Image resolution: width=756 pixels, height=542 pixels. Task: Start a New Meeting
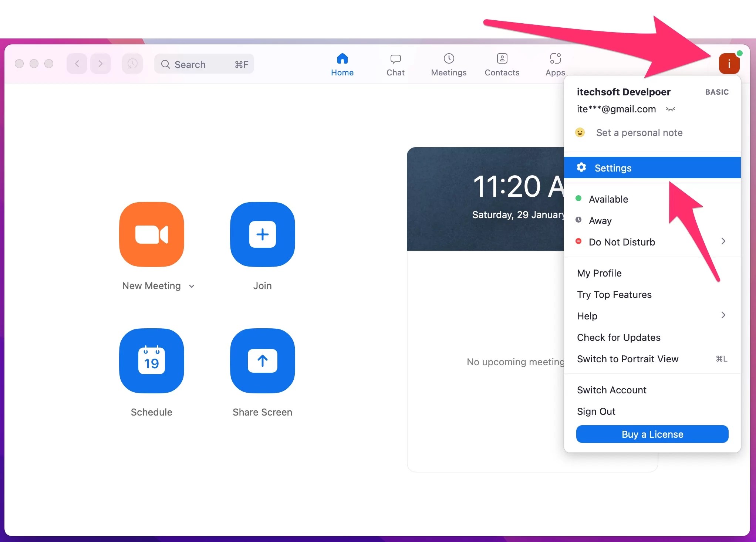151,234
